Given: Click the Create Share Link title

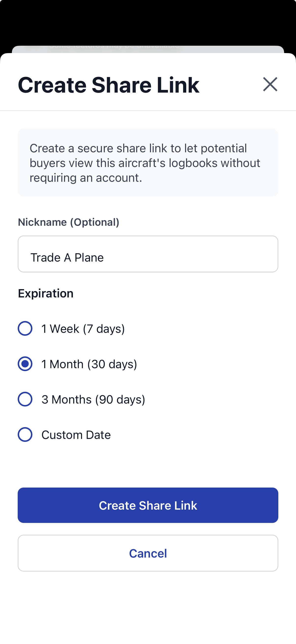Looking at the screenshot, I should coord(108,85).
